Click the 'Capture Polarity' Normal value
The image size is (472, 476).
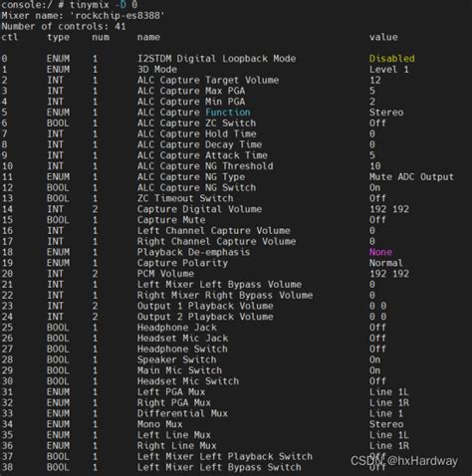386,263
